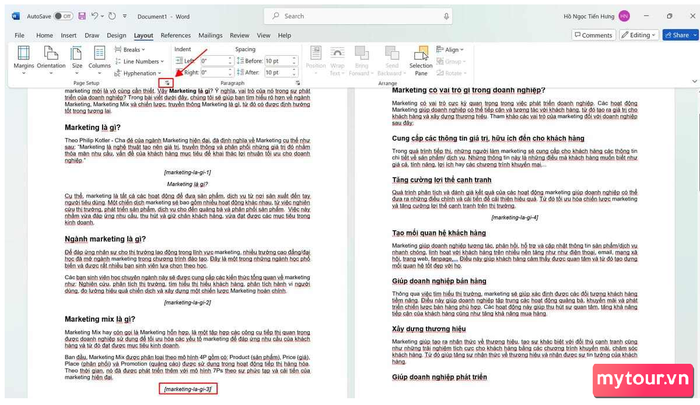The height and width of the screenshot is (405, 700).
Task: Toggle the AutoSave switch
Action: 63,16
